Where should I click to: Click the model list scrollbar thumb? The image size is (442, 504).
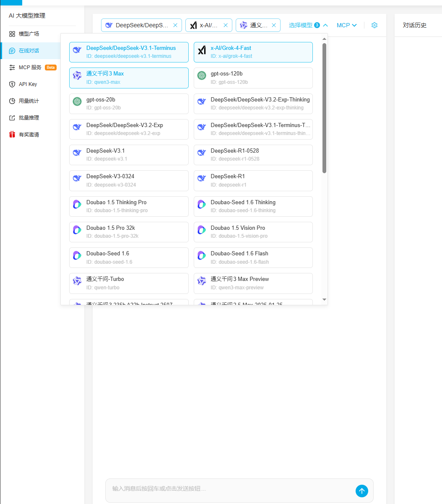[x=324, y=108]
